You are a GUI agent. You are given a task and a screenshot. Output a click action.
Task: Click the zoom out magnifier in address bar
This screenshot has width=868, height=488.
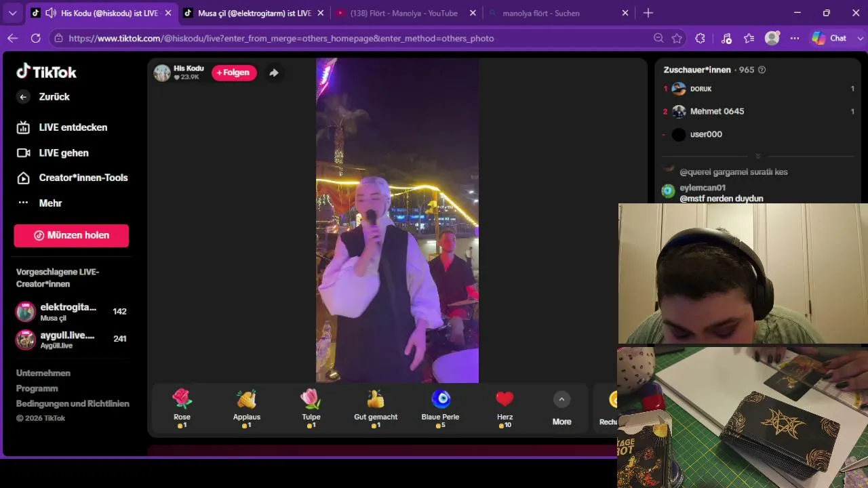click(658, 39)
